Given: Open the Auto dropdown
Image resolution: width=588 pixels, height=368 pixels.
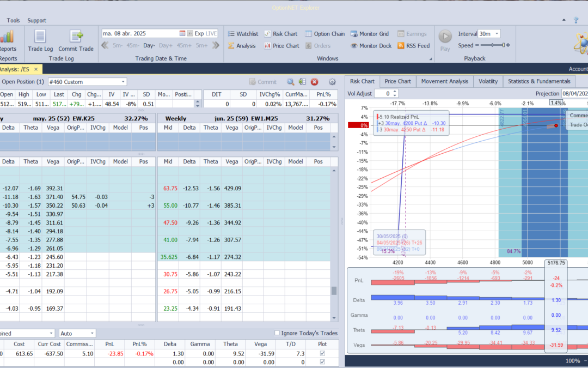Looking at the screenshot, I should [x=77, y=334].
